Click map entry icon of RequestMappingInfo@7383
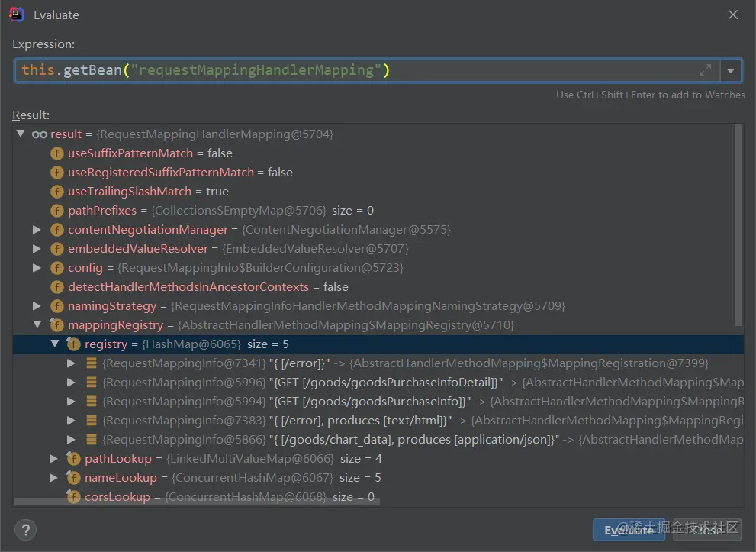Image resolution: width=756 pixels, height=552 pixels. 91,420
